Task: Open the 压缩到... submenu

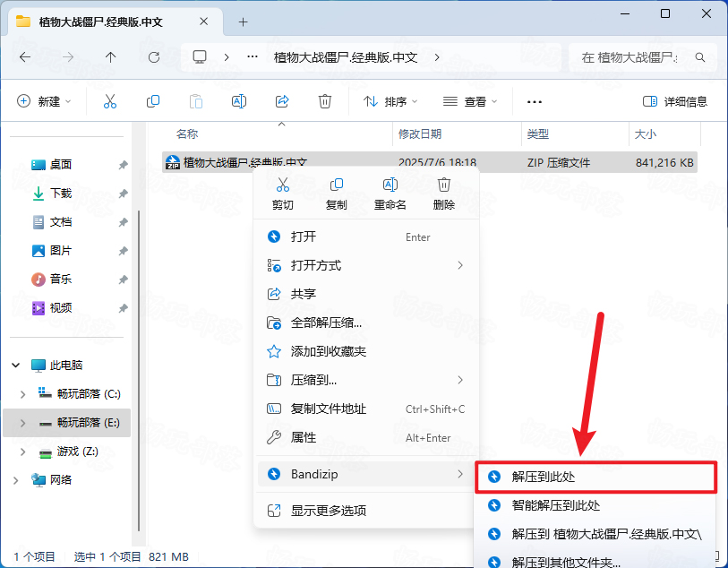Action: (367, 380)
